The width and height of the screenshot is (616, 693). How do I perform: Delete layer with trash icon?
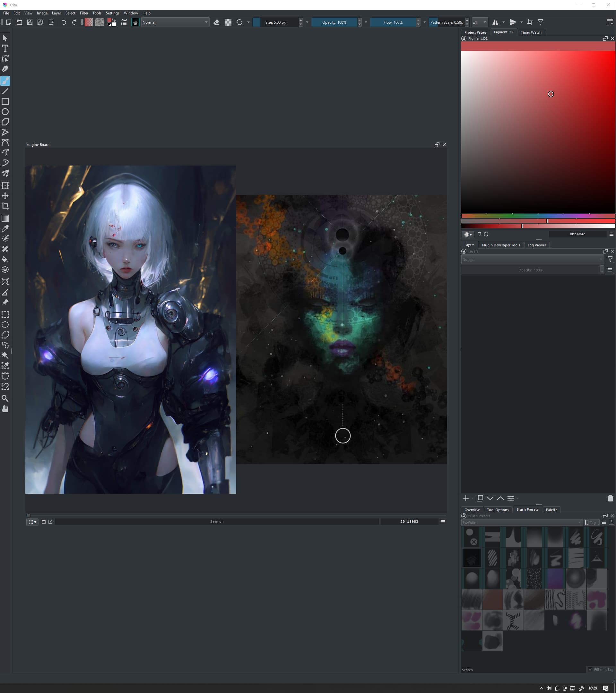(x=610, y=498)
